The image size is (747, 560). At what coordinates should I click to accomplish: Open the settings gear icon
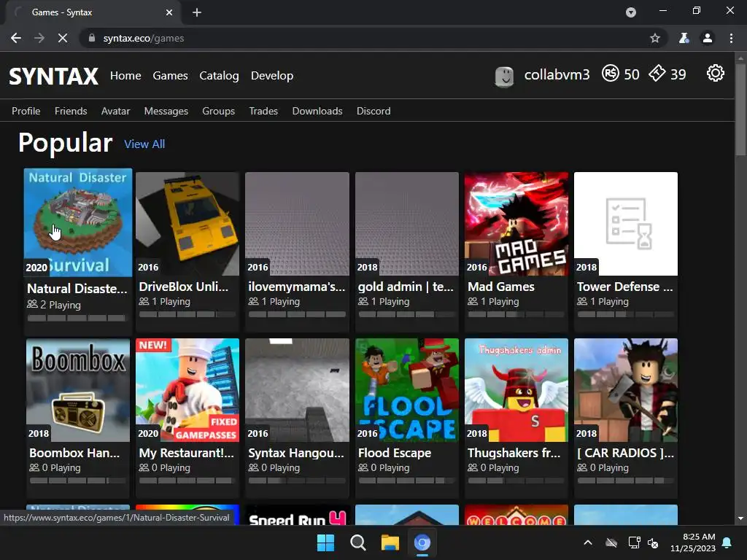click(x=715, y=74)
